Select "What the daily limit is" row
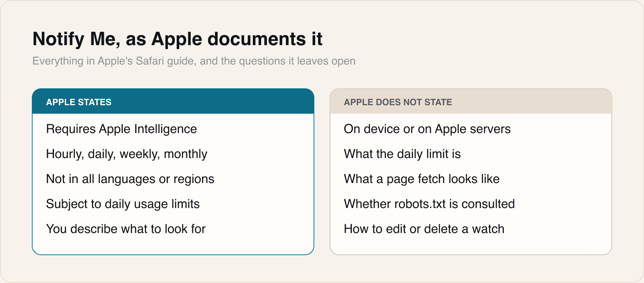The image size is (644, 283). [x=402, y=154]
